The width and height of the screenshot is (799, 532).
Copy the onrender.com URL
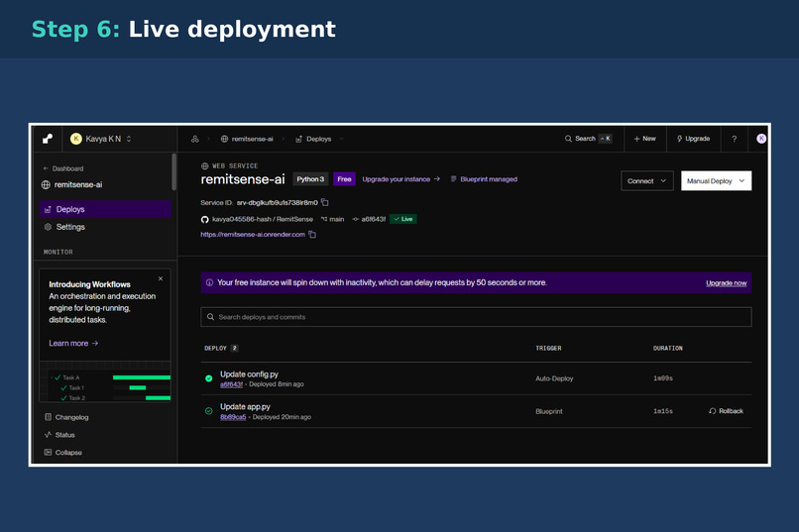[x=312, y=235]
